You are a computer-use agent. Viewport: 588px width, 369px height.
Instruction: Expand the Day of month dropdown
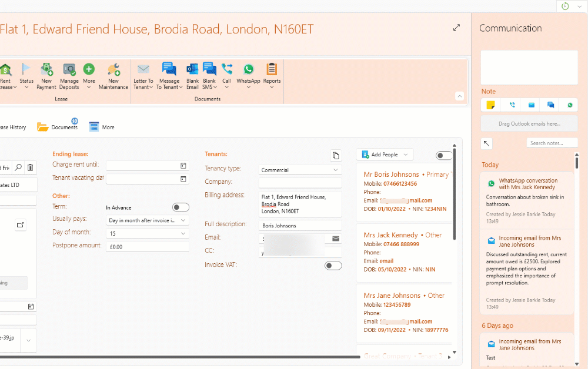tap(147, 233)
